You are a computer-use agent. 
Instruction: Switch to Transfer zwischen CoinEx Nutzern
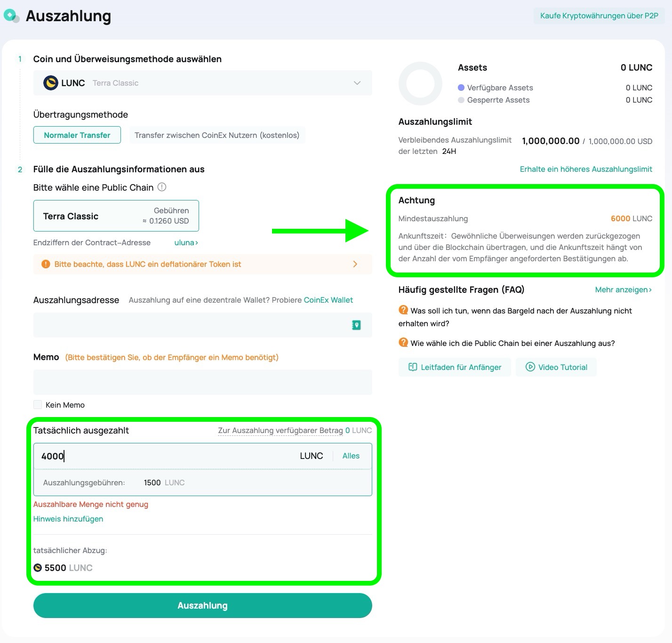pos(217,135)
